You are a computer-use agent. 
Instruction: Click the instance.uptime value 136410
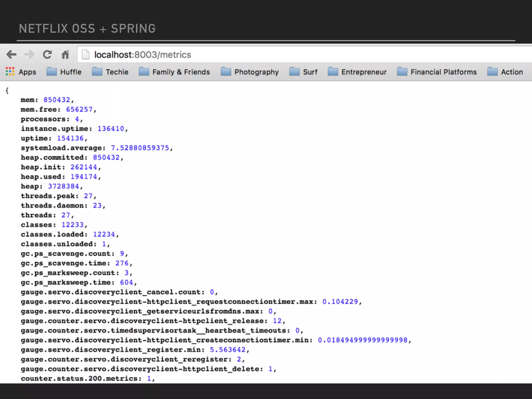pyautogui.click(x=111, y=129)
